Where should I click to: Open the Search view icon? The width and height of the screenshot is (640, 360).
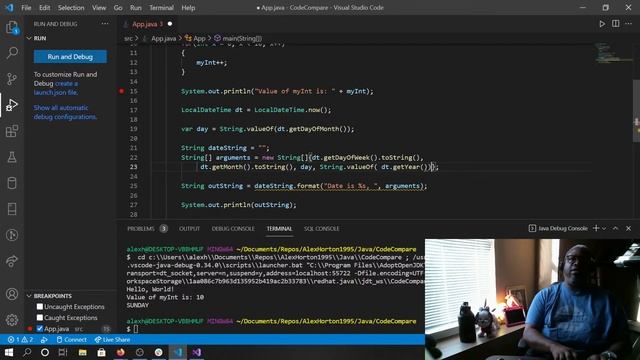click(12, 53)
